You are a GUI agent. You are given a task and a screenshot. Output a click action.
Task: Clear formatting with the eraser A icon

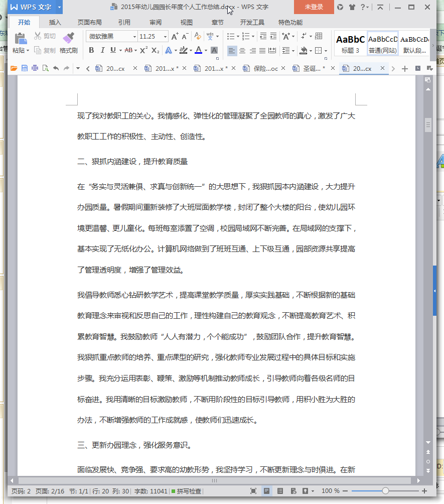coord(198,36)
